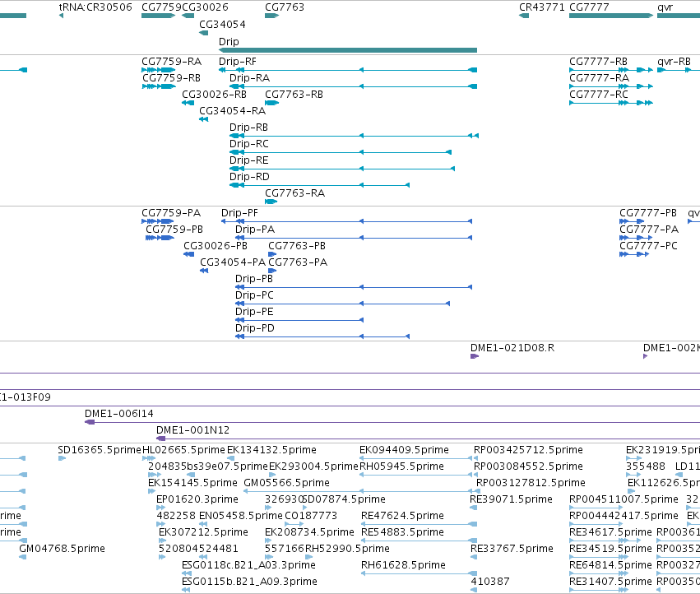Select the HL02665.5prime EST label
Image resolution: width=700 pixels, height=594 pixels.
pyautogui.click(x=183, y=450)
